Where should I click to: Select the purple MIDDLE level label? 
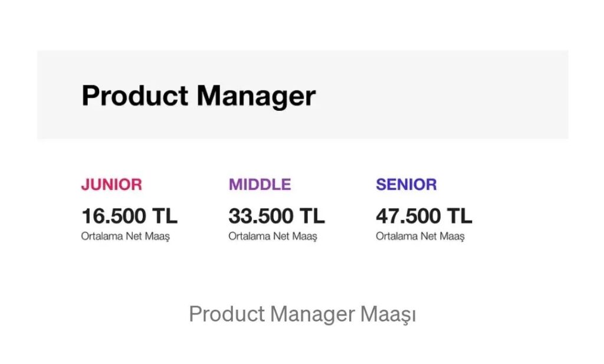(260, 185)
